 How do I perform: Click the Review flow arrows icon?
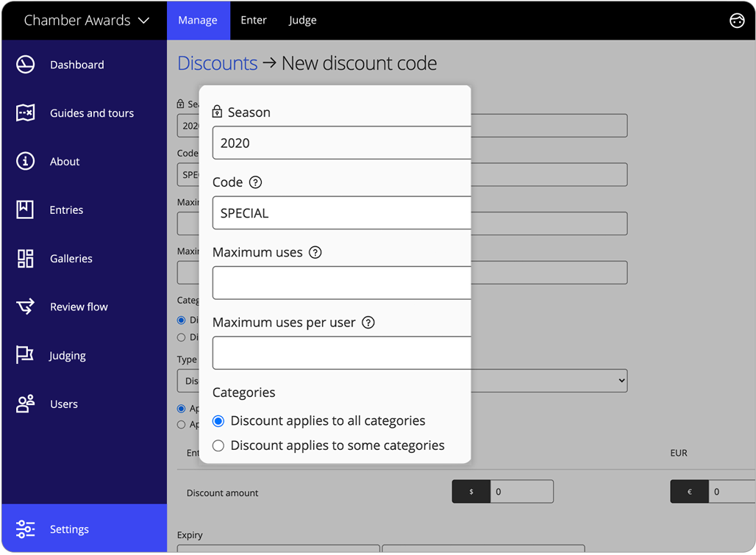[x=26, y=307]
